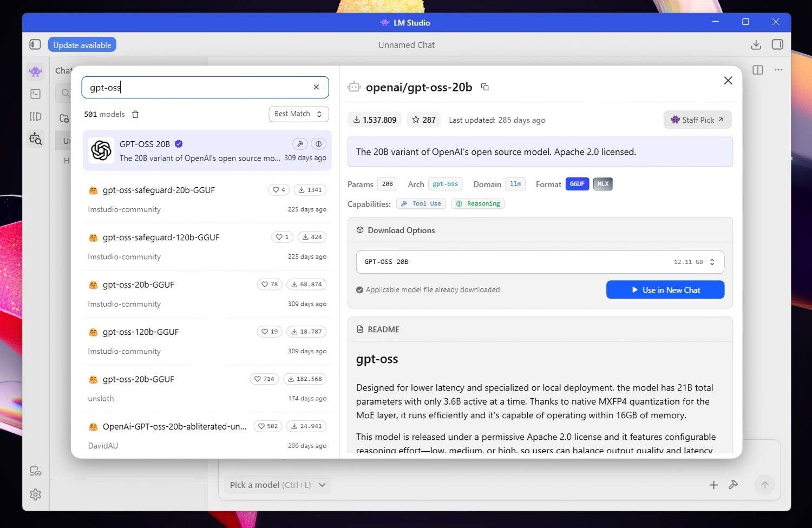The height and width of the screenshot is (528, 812).
Task: Click the 20B params tag
Action: click(x=387, y=184)
